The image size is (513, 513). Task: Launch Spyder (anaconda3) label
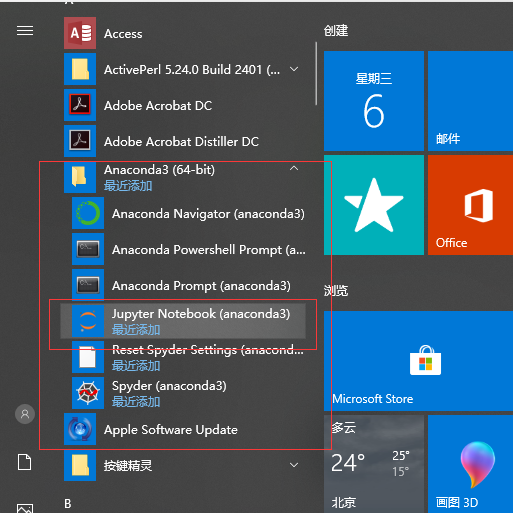[169, 386]
